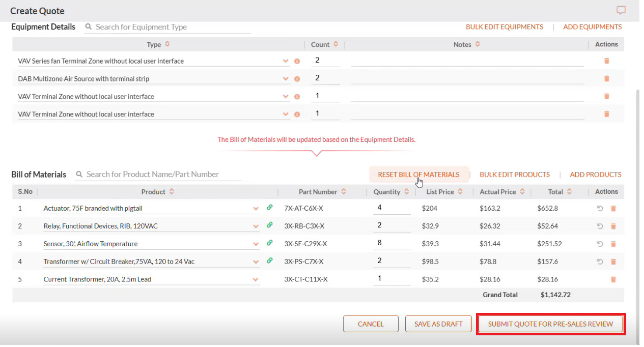The image size is (644, 347).
Task: Submit quote for pre-sales review
Action: point(551,324)
